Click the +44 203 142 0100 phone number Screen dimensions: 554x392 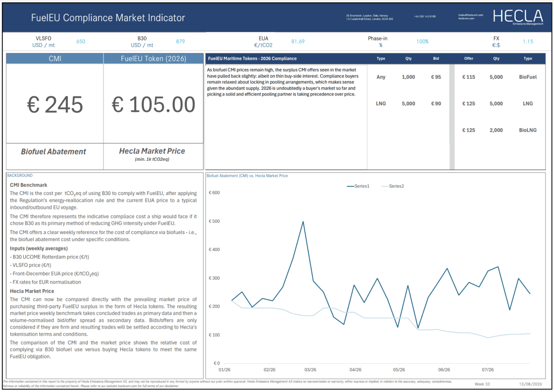point(425,17)
